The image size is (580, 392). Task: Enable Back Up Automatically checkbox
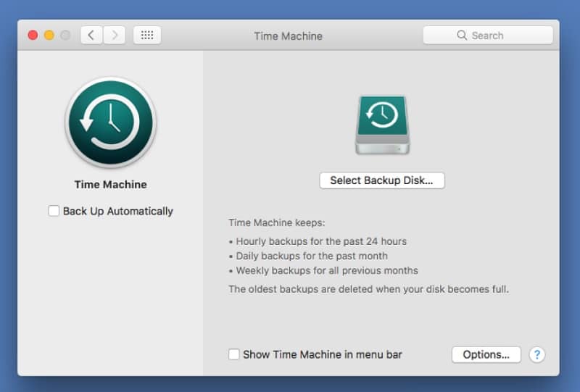(x=54, y=211)
